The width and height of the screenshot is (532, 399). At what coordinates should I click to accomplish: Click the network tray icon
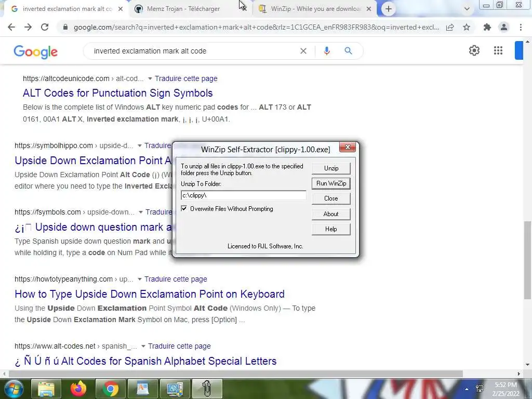point(480,389)
